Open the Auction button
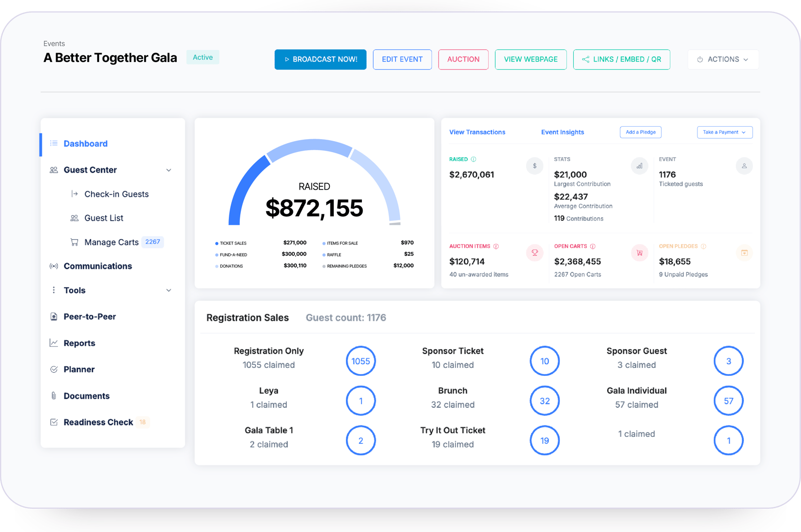 point(464,60)
